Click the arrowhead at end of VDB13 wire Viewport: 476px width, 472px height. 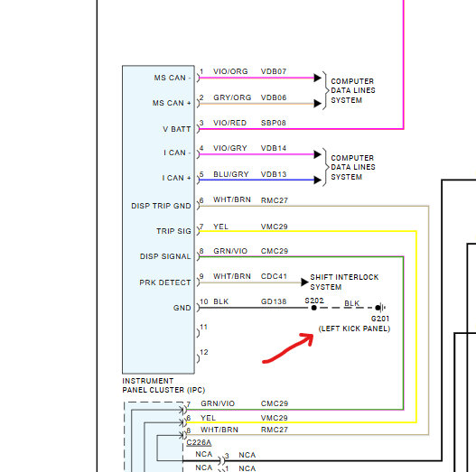317,180
